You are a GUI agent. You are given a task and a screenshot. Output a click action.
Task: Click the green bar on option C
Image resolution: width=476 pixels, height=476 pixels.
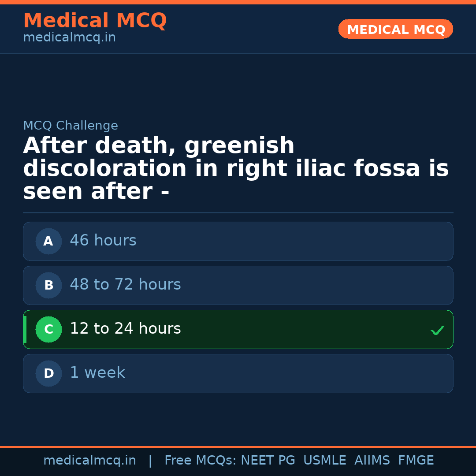point(25,329)
